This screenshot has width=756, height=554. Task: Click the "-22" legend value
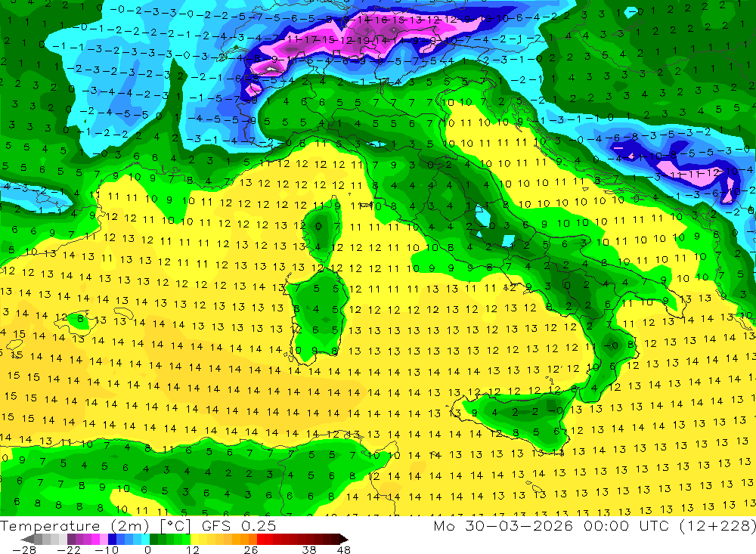click(69, 550)
